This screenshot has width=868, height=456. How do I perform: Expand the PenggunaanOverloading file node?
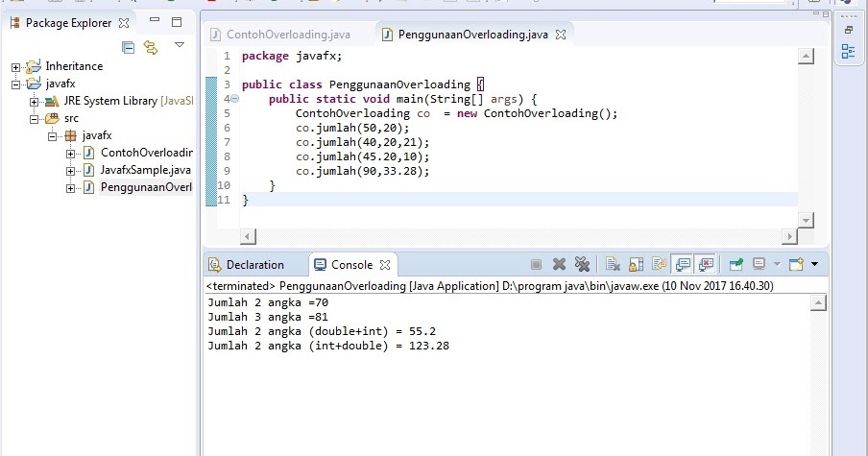pyautogui.click(x=70, y=188)
